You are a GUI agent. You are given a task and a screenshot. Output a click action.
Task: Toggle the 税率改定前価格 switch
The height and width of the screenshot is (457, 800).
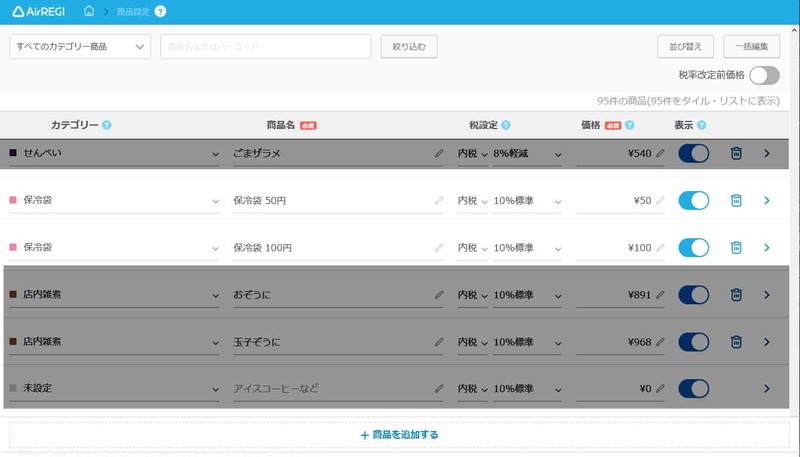[x=764, y=75]
